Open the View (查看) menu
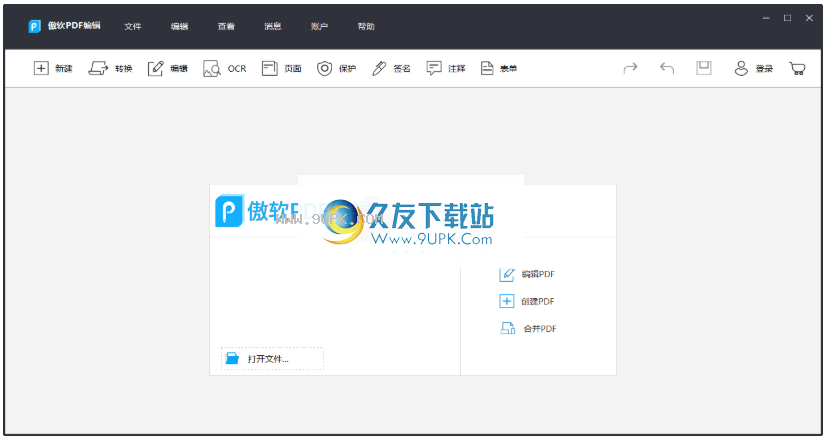This screenshot has width=823, height=444. click(226, 26)
